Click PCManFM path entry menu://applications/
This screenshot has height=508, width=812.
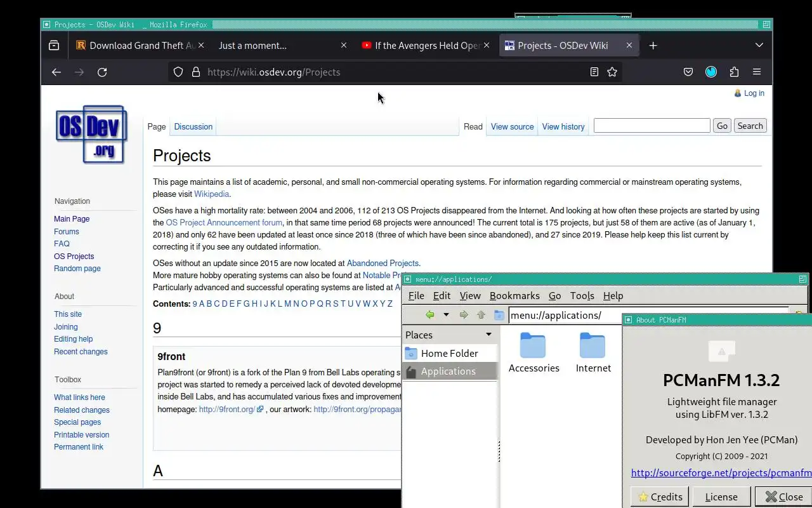647,316
